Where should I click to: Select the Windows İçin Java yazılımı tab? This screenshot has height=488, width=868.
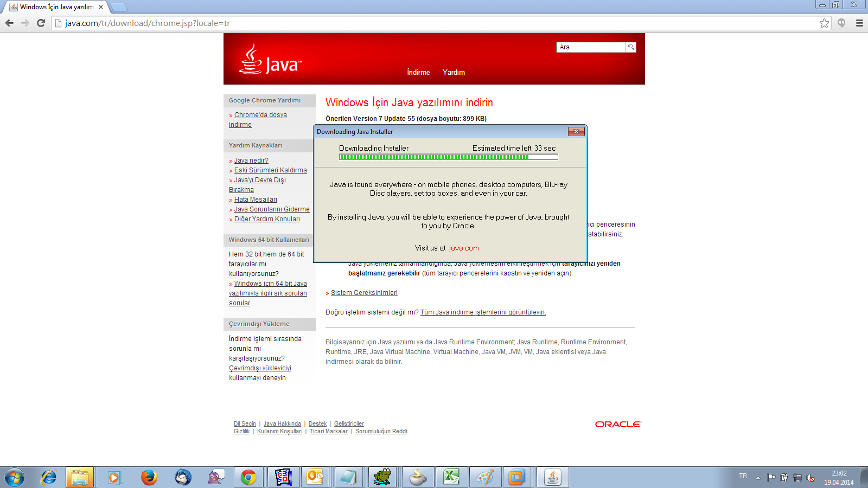click(x=56, y=7)
